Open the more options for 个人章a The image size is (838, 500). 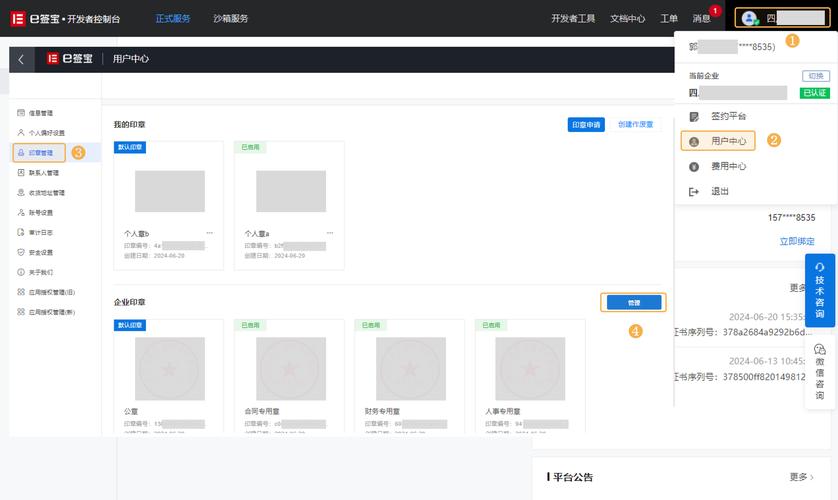tap(329, 232)
